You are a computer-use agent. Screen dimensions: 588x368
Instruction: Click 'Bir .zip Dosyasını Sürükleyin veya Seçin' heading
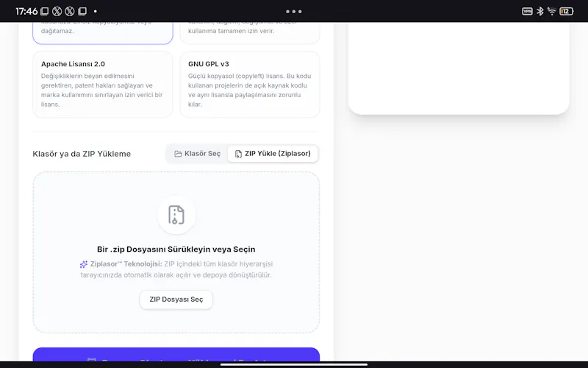pos(176,250)
